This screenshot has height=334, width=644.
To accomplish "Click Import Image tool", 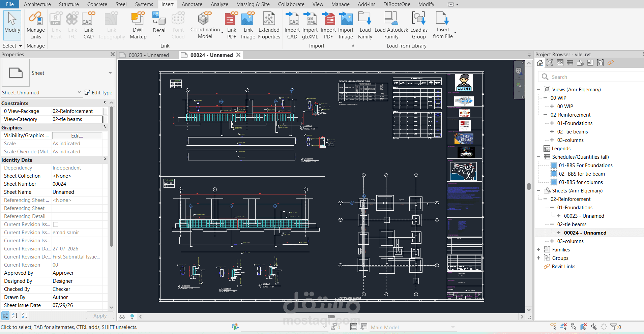I will pos(346,26).
